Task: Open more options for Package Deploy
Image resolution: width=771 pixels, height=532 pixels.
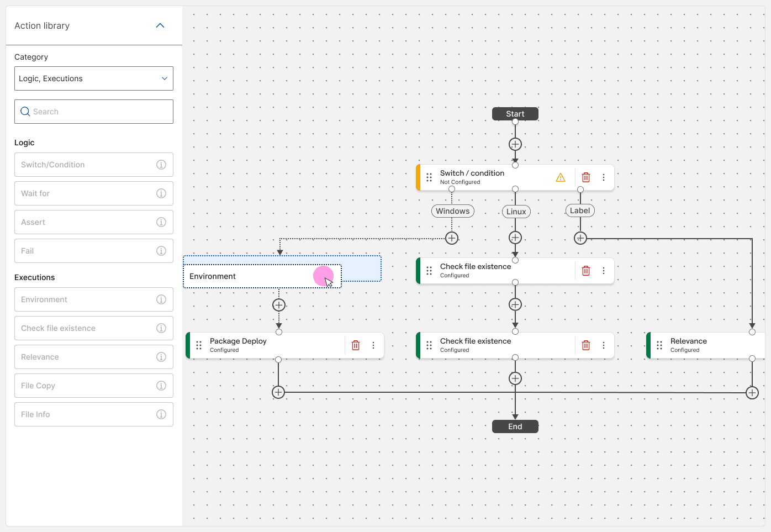Action: point(373,345)
